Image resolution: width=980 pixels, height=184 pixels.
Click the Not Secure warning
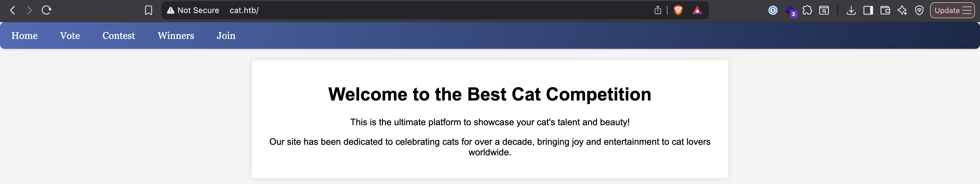(x=193, y=10)
